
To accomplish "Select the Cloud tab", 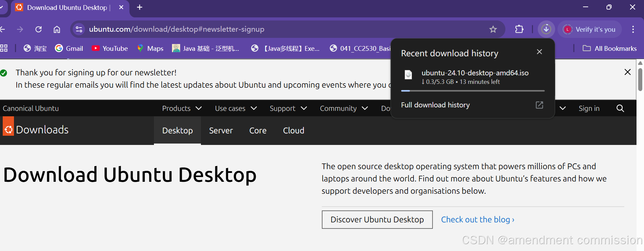I will click(x=294, y=131).
